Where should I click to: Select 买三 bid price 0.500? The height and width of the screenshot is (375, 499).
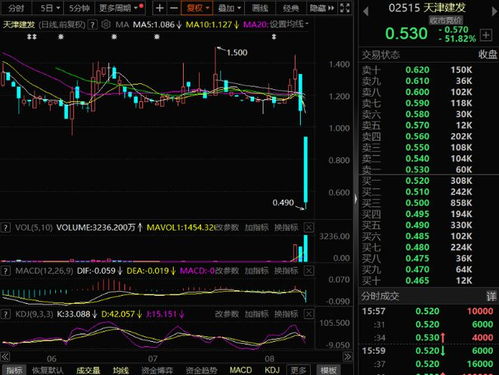point(417,203)
